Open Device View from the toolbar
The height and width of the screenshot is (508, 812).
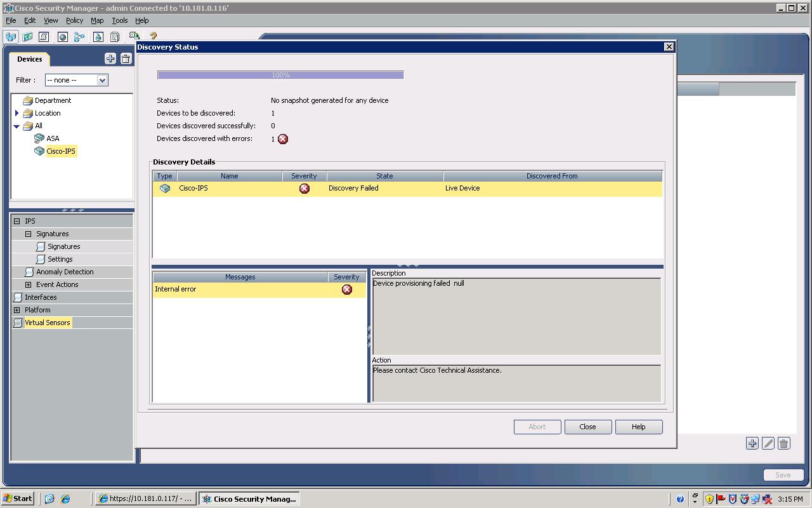(x=11, y=37)
